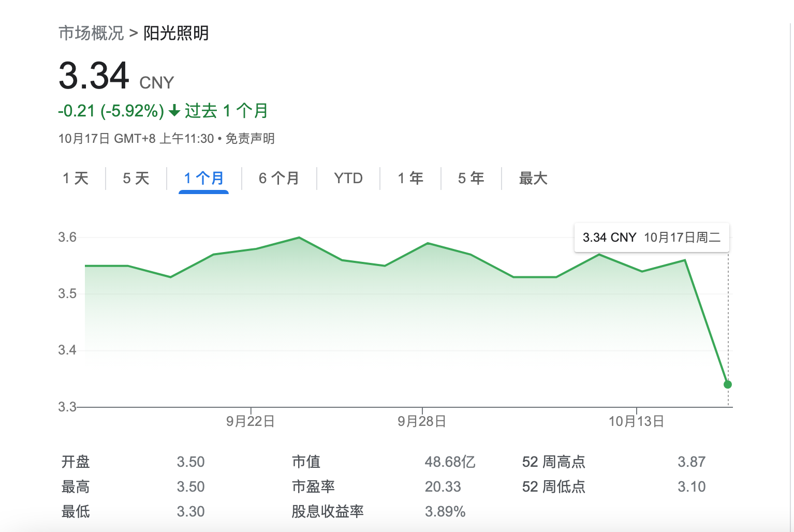The height and width of the screenshot is (532, 794).
Task: Select the 1 年 range tab
Action: click(x=410, y=179)
